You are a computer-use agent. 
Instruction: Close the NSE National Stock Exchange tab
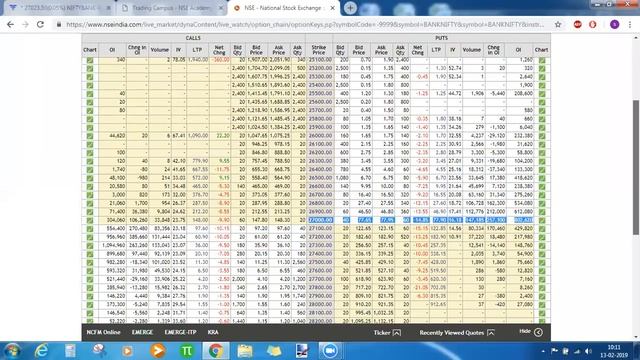[x=333, y=8]
